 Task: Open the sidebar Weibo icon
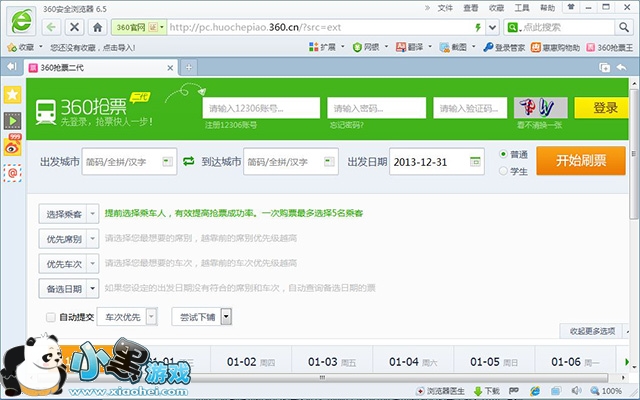13,146
